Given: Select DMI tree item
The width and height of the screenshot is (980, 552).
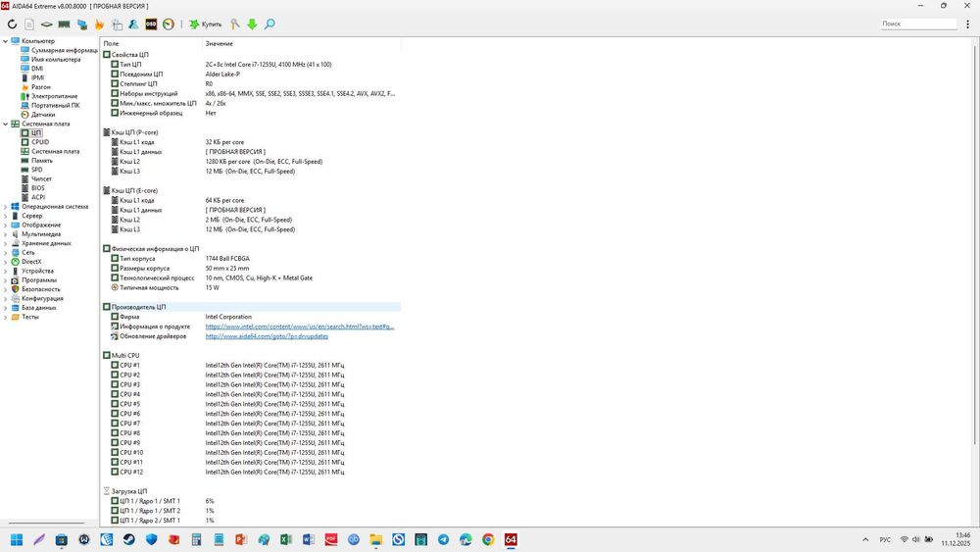Looking at the screenshot, I should click(37, 69).
